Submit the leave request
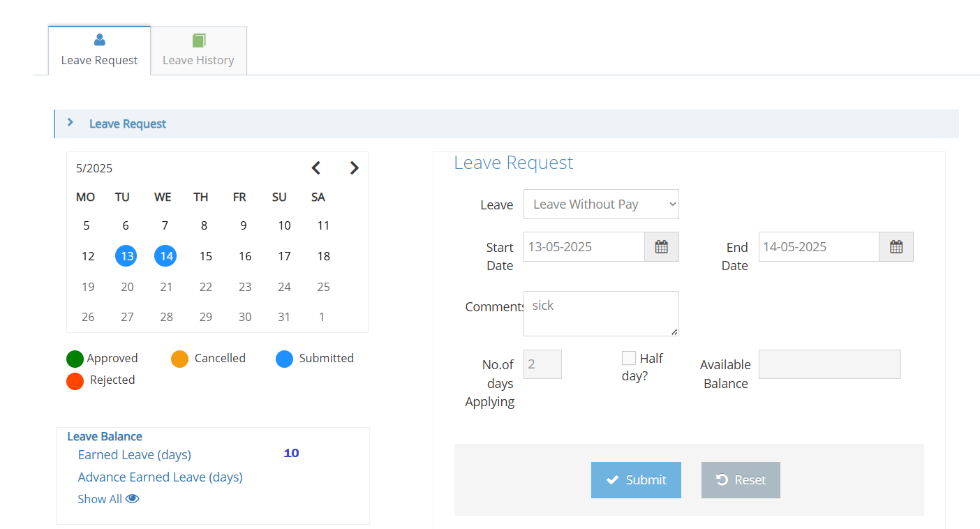980x529 pixels. [x=636, y=480]
